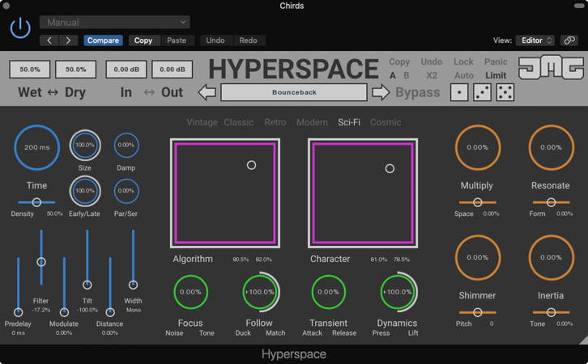
Task: Open the View Editor dropdown
Action: (x=537, y=40)
